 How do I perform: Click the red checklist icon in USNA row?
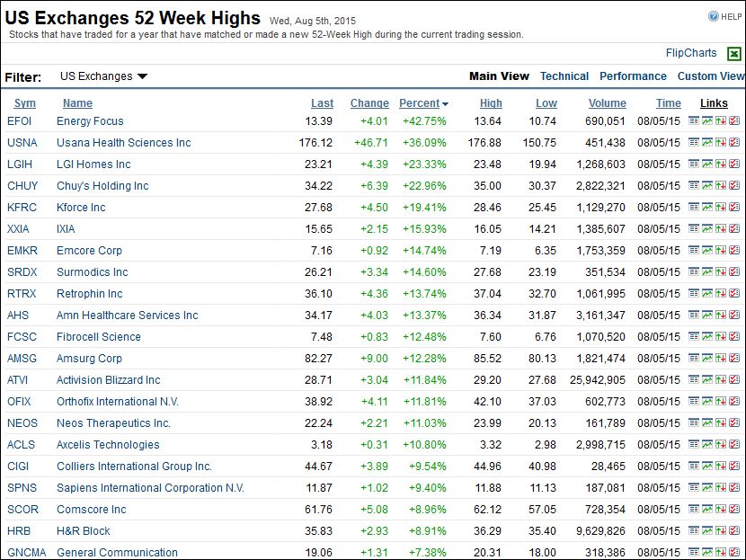[x=734, y=142]
